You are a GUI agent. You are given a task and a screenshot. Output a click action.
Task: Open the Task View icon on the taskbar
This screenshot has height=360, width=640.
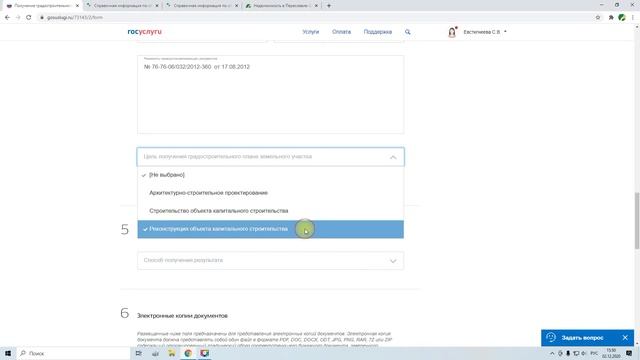click(x=139, y=353)
